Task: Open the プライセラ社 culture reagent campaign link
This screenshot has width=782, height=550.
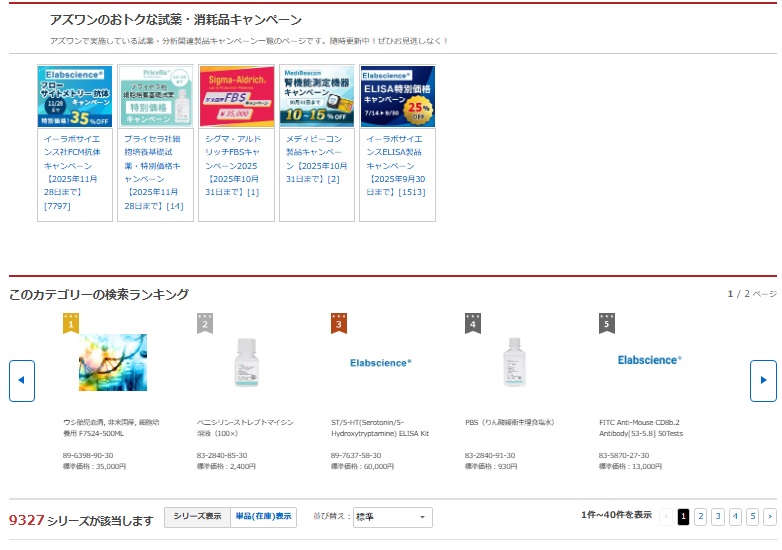Action: [155, 172]
